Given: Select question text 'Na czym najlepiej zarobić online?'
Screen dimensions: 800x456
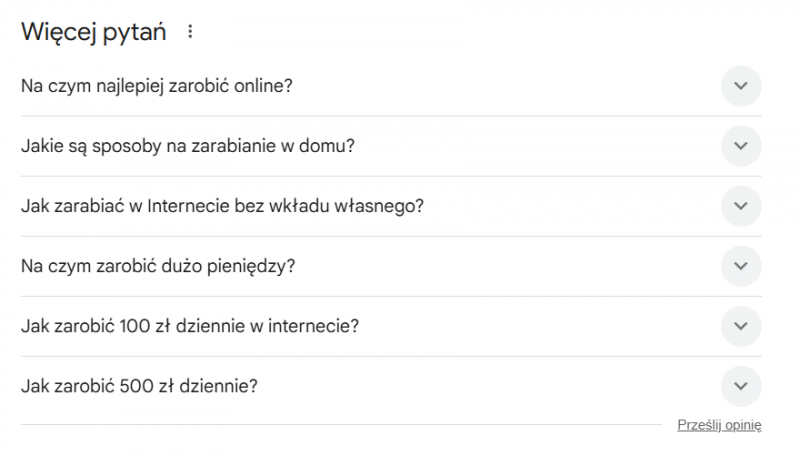Looking at the screenshot, I should coord(156,86).
